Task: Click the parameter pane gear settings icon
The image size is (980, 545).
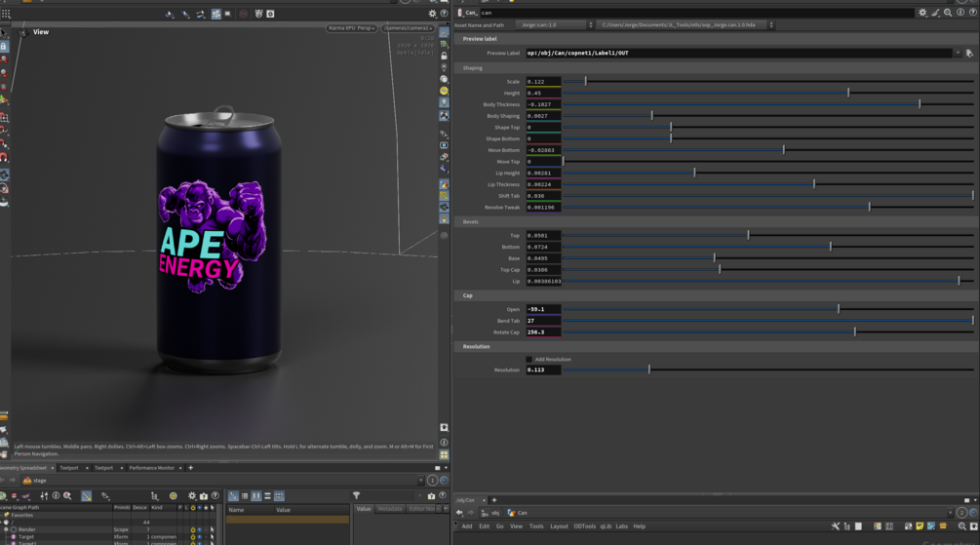Action: pyautogui.click(x=922, y=13)
